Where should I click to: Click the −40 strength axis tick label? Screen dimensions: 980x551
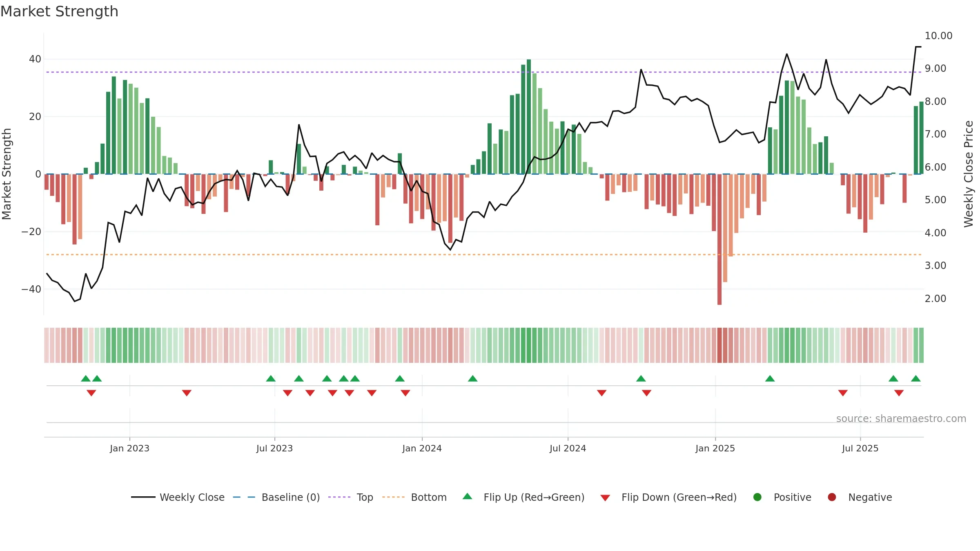coord(31,289)
